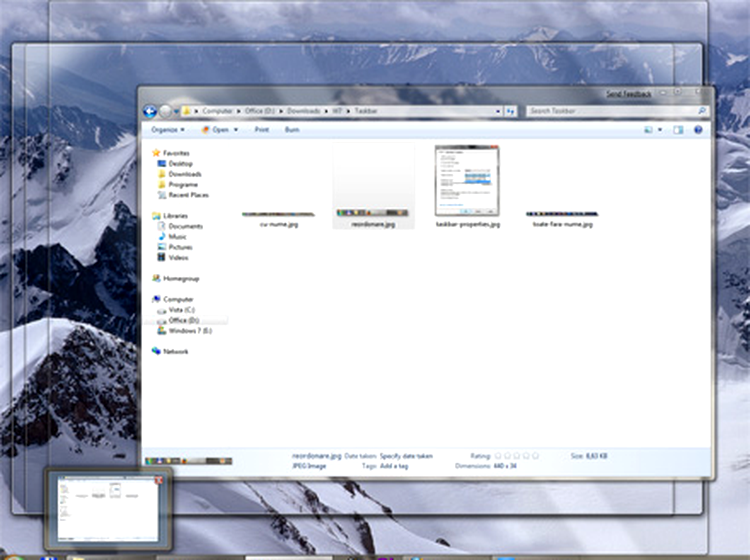Click the greyed Forward navigation arrow
This screenshot has width=750, height=560.
tap(165, 111)
